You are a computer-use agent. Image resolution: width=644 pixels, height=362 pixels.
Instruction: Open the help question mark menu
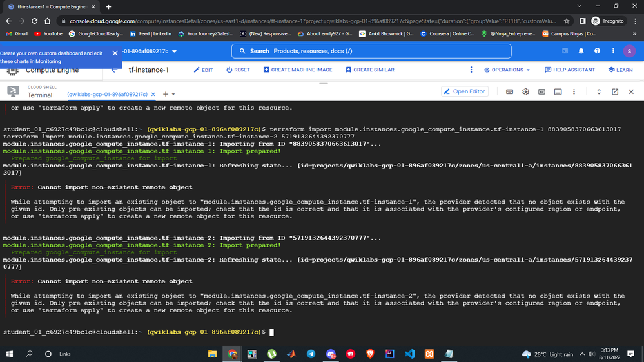coord(597,51)
